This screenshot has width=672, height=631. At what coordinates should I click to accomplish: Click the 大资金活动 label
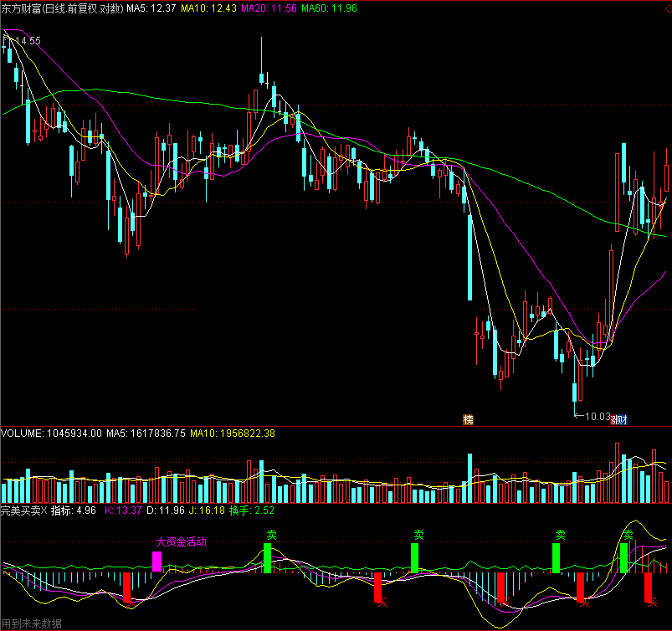182,542
